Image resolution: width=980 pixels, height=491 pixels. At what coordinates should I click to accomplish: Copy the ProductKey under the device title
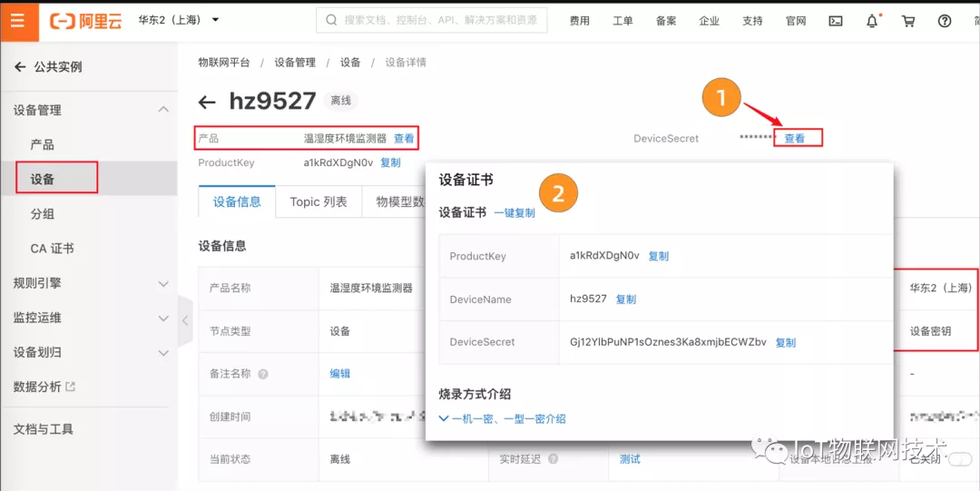[390, 162]
